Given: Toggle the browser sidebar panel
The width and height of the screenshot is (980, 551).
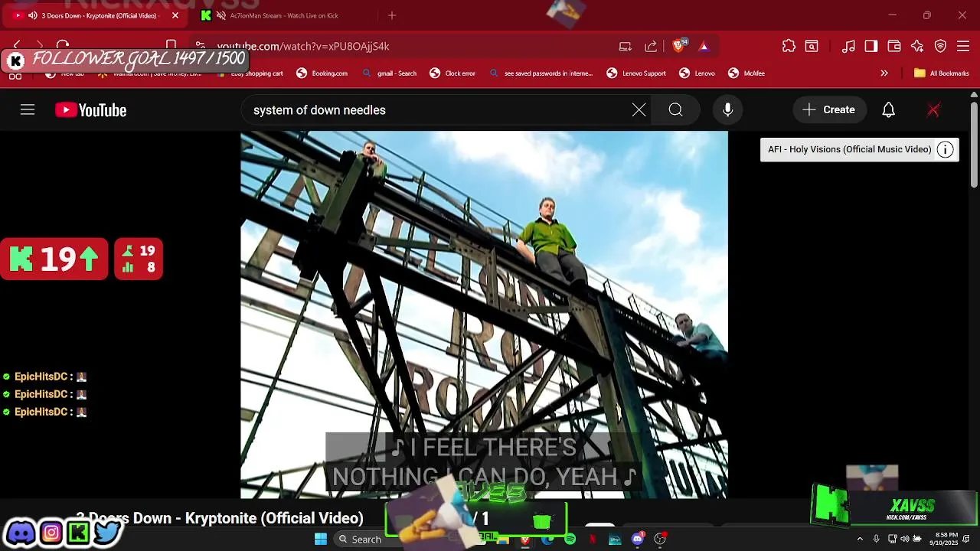Looking at the screenshot, I should 871,46.
